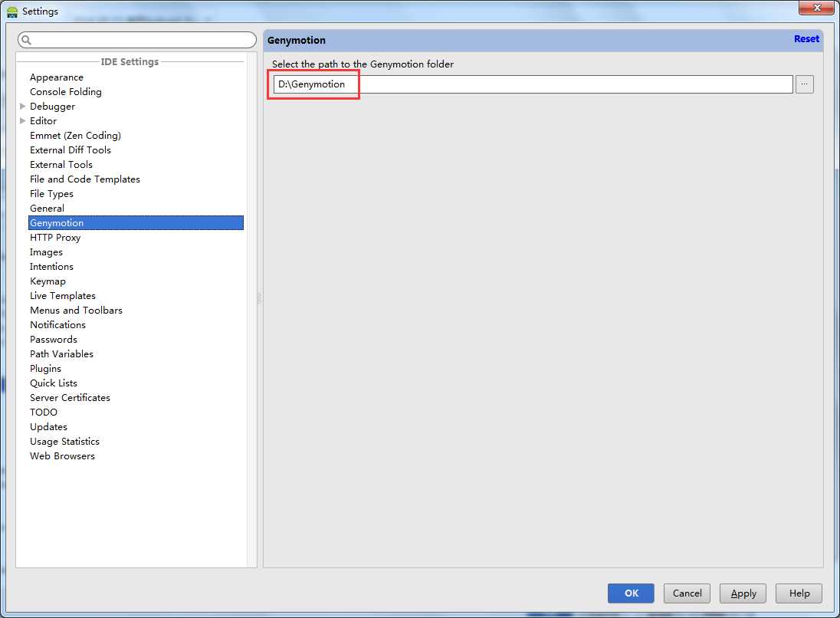Screen dimensions: 840x618
Task: Click the splitter handle between panels
Action: coord(260,298)
